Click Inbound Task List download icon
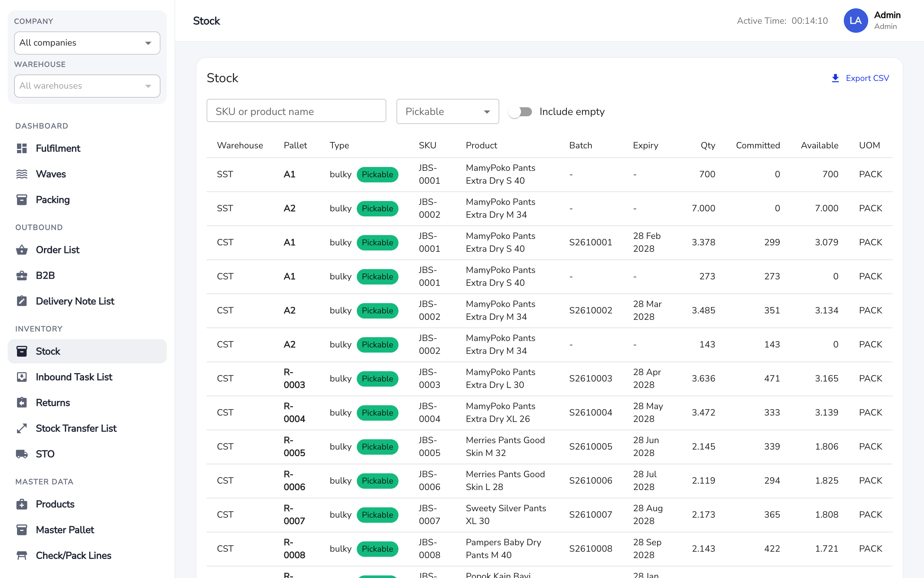 [22, 377]
